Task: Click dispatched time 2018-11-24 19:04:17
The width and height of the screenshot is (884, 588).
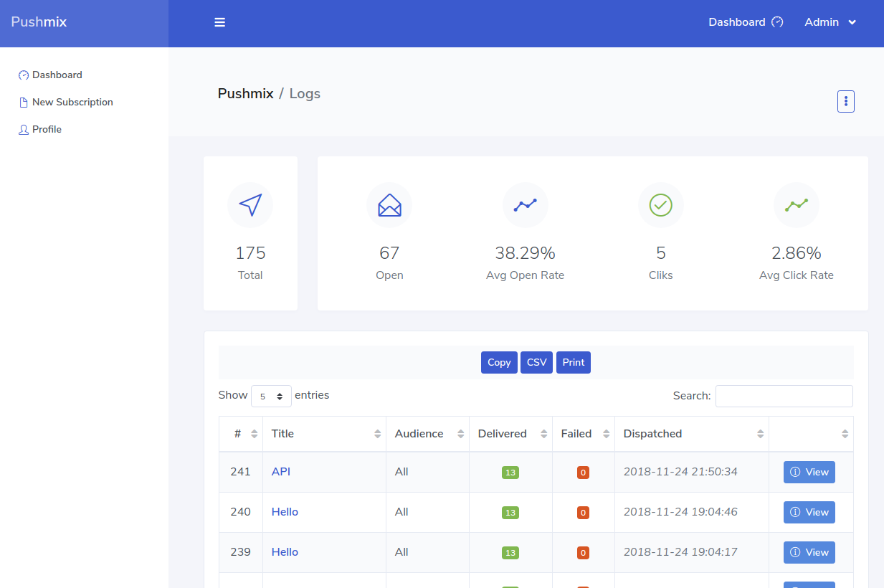Action: point(680,552)
